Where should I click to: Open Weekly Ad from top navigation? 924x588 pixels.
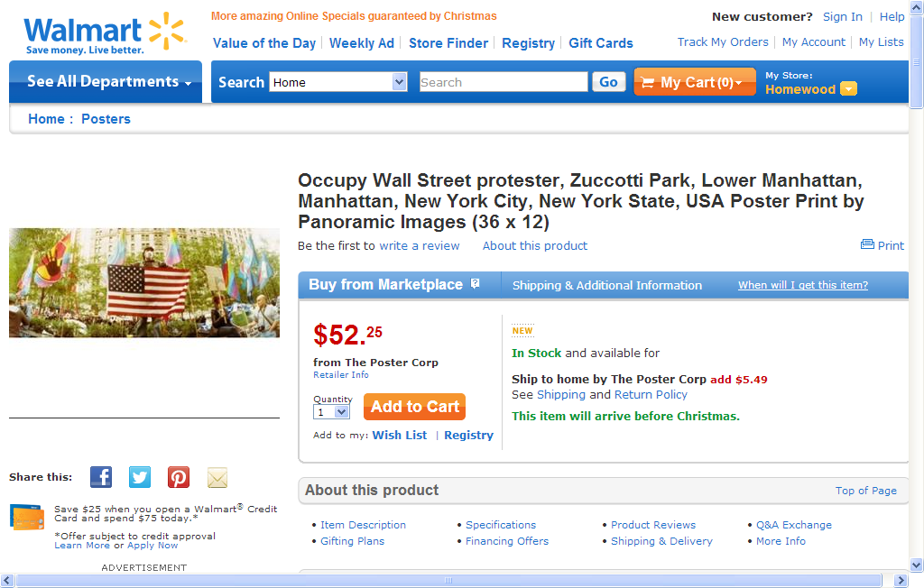point(362,43)
